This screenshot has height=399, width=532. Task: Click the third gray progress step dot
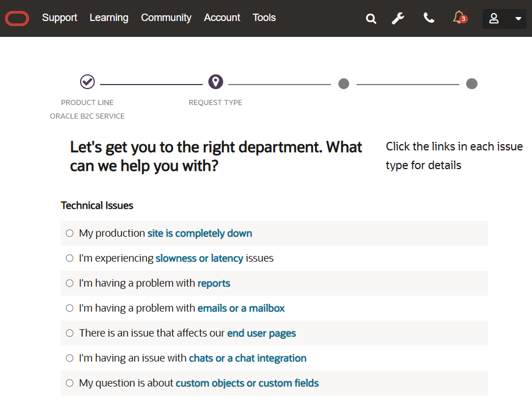pos(344,84)
